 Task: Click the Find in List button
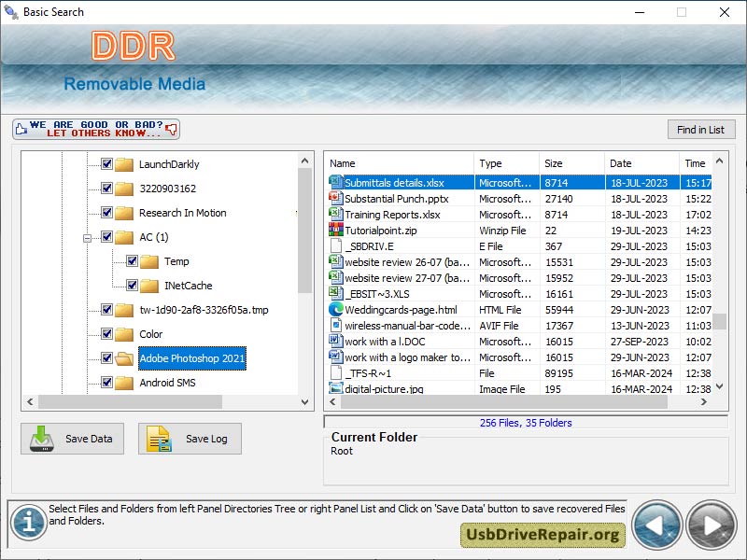point(701,129)
